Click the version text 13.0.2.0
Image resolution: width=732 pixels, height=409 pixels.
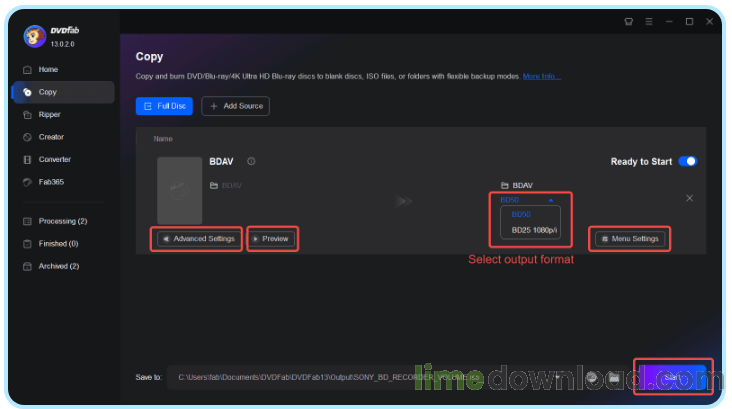click(x=63, y=44)
